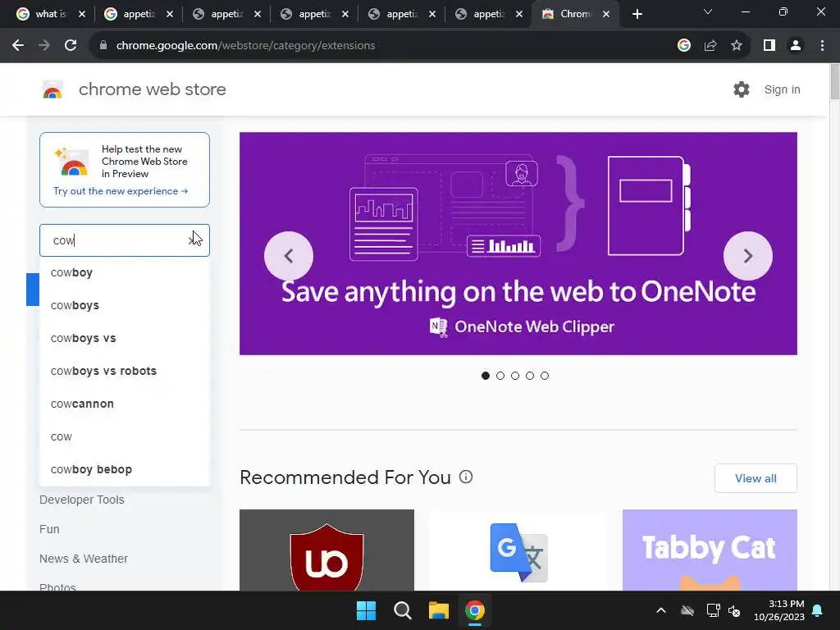Viewport: 840px width, 630px height.
Task: Show info about Recommended For You
Action: 466,477
